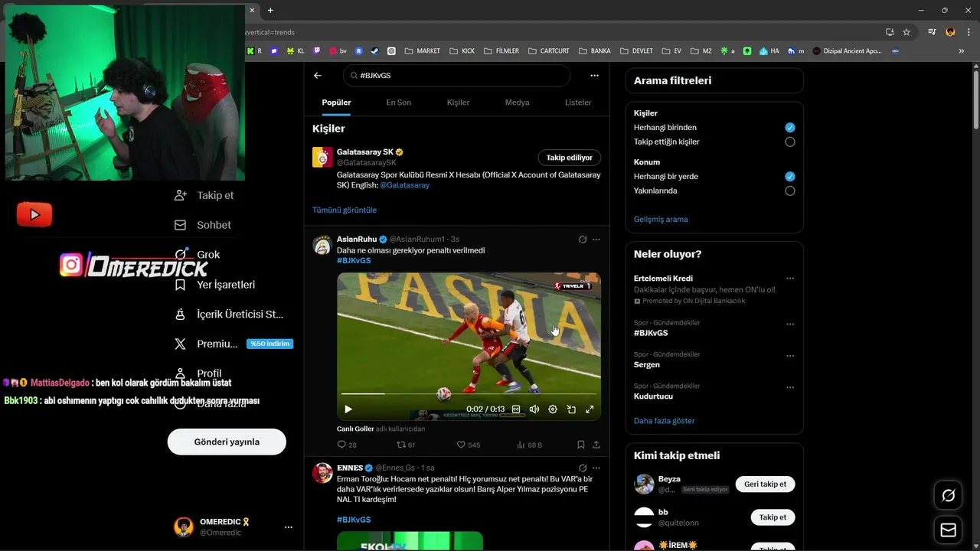The height and width of the screenshot is (551, 980).
Task: Open the Twitch bookmark icon
Action: click(x=317, y=51)
